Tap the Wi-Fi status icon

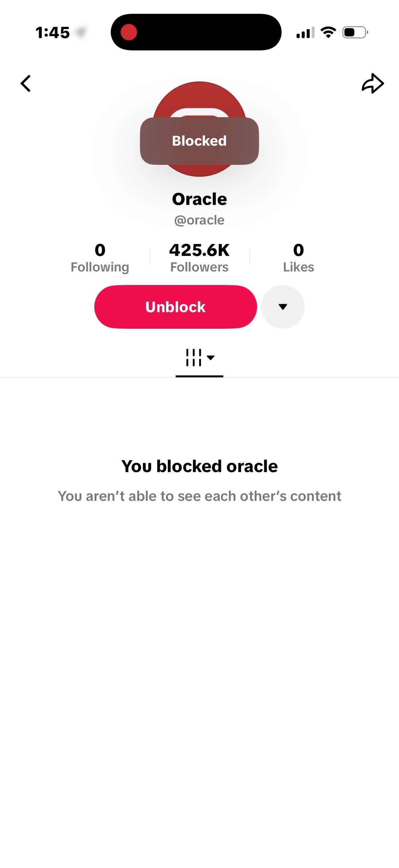click(x=328, y=32)
